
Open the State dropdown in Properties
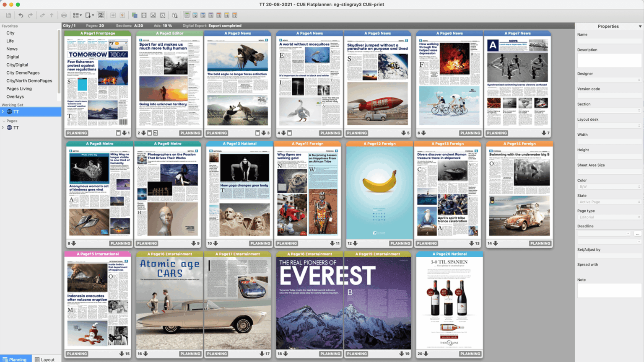tap(609, 202)
